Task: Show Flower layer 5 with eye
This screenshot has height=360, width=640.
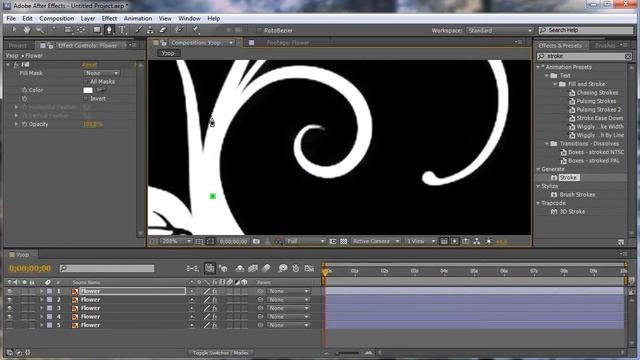Action: pos(10,325)
